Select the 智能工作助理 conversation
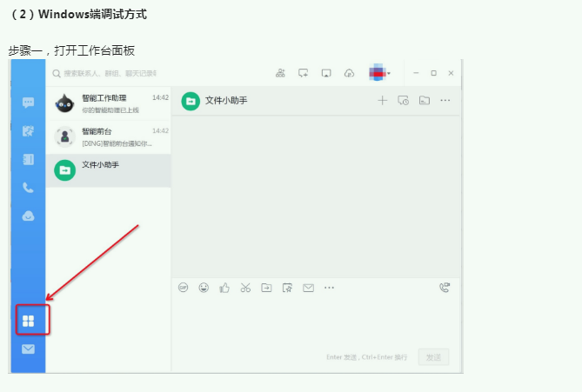Image resolution: width=582 pixels, height=392 pixels. pyautogui.click(x=109, y=103)
